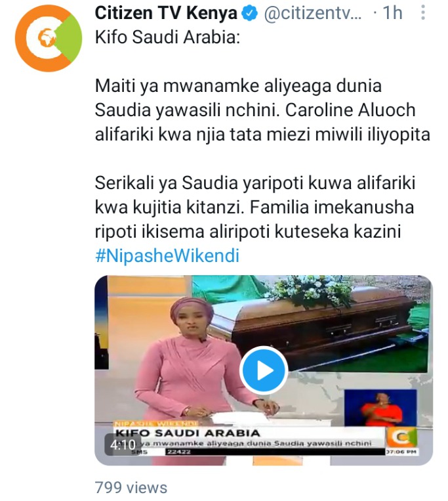Image resolution: width=448 pixels, height=501 pixels.
Task: Click the Citizen logo in the video corner
Action: tap(401, 437)
